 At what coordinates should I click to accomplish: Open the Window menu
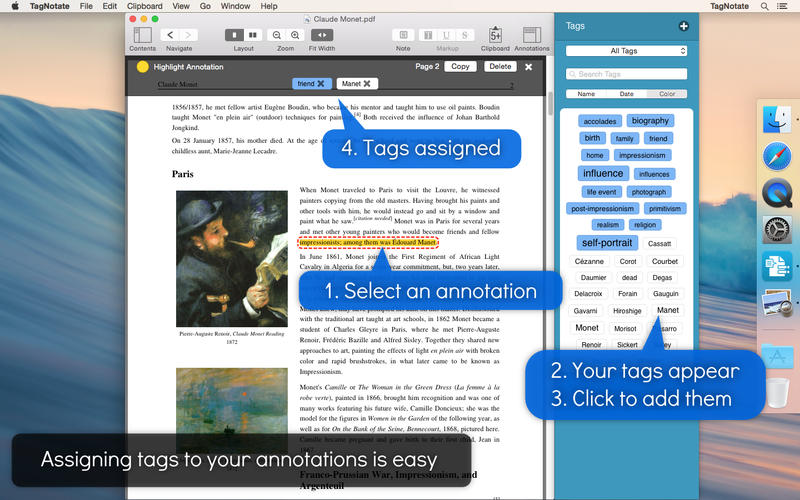[x=235, y=6]
